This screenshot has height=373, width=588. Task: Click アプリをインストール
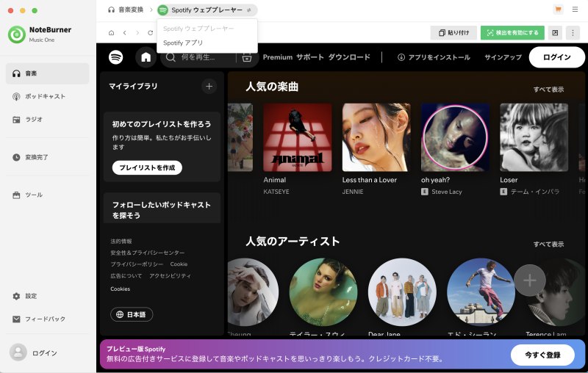point(434,57)
